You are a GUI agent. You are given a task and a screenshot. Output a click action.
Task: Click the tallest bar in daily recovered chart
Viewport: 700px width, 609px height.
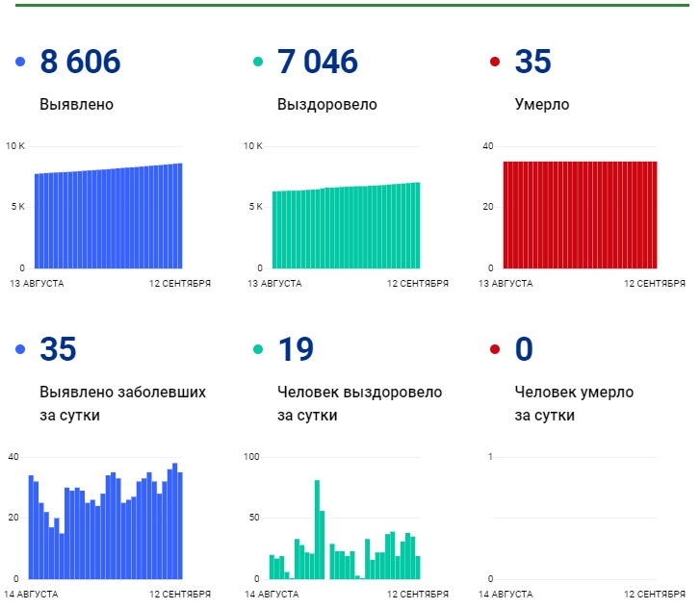(318, 529)
